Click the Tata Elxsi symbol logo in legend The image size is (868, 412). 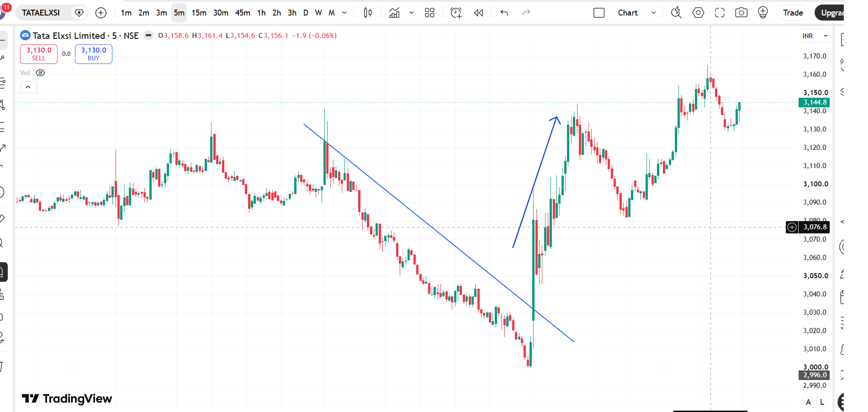[26, 35]
